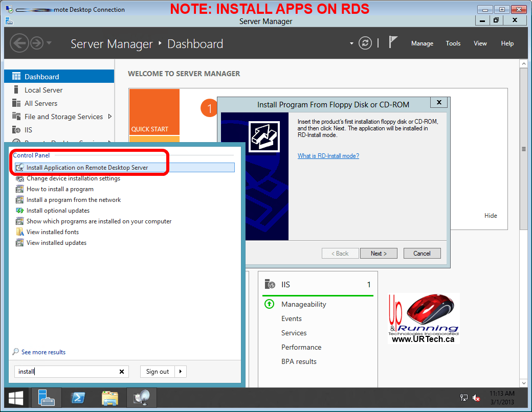
Task: Open the Manage menu
Action: coord(422,43)
